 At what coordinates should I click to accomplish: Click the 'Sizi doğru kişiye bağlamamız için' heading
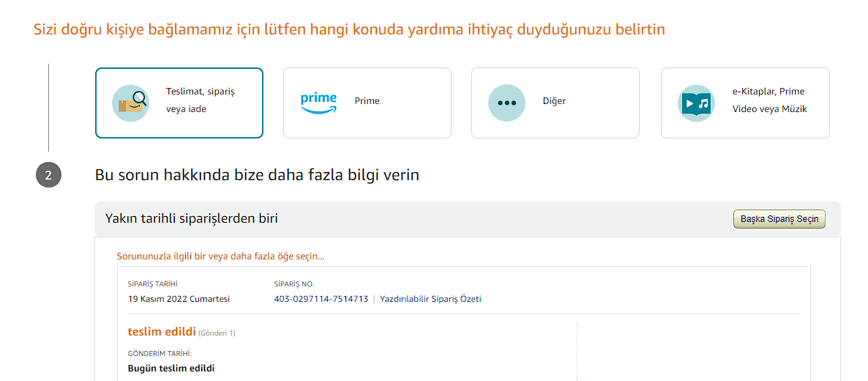(x=349, y=30)
